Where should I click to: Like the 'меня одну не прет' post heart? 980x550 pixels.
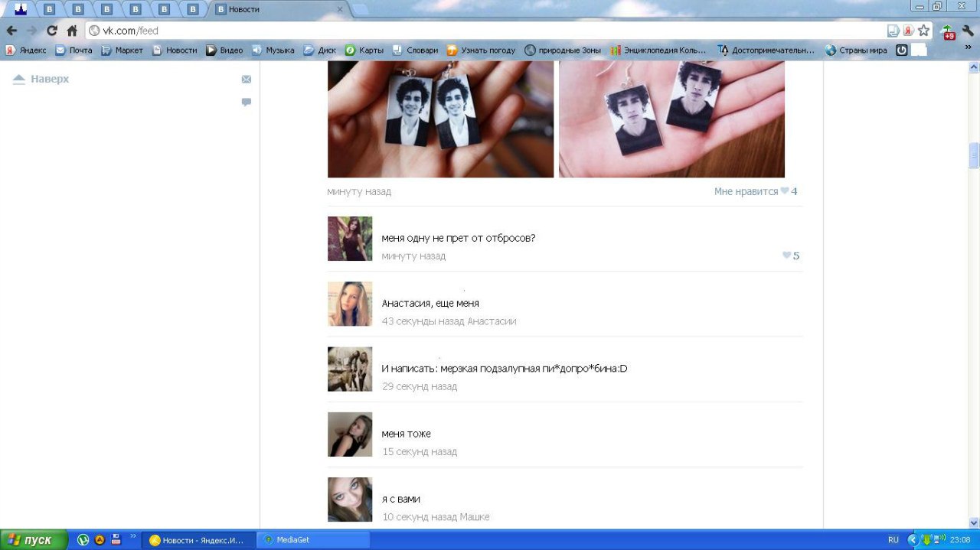(786, 255)
